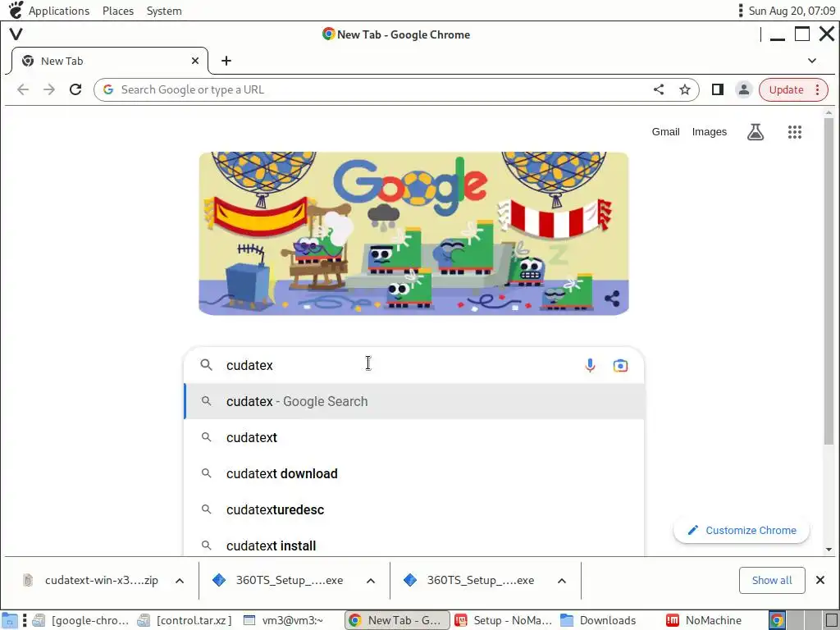The height and width of the screenshot is (630, 840).
Task: Open the System menu
Action: tap(164, 11)
